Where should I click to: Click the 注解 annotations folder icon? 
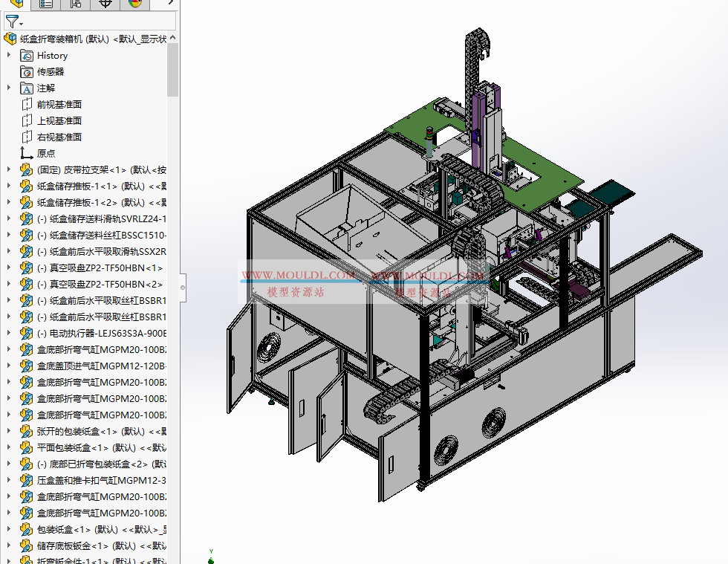(x=27, y=88)
